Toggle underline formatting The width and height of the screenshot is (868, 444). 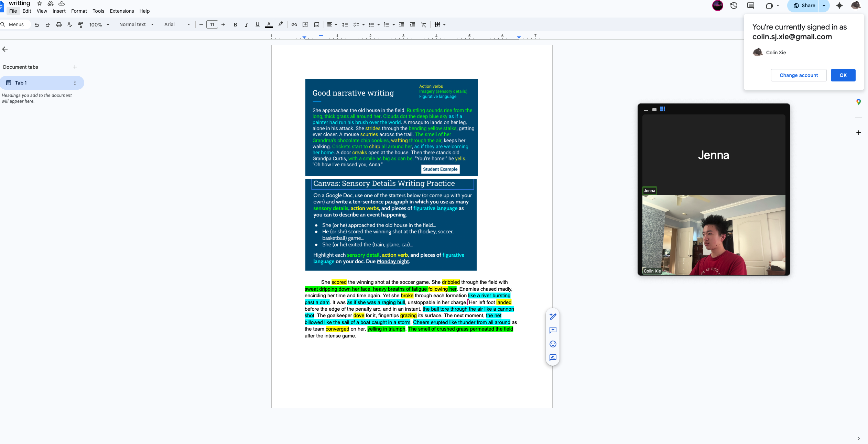pos(258,25)
